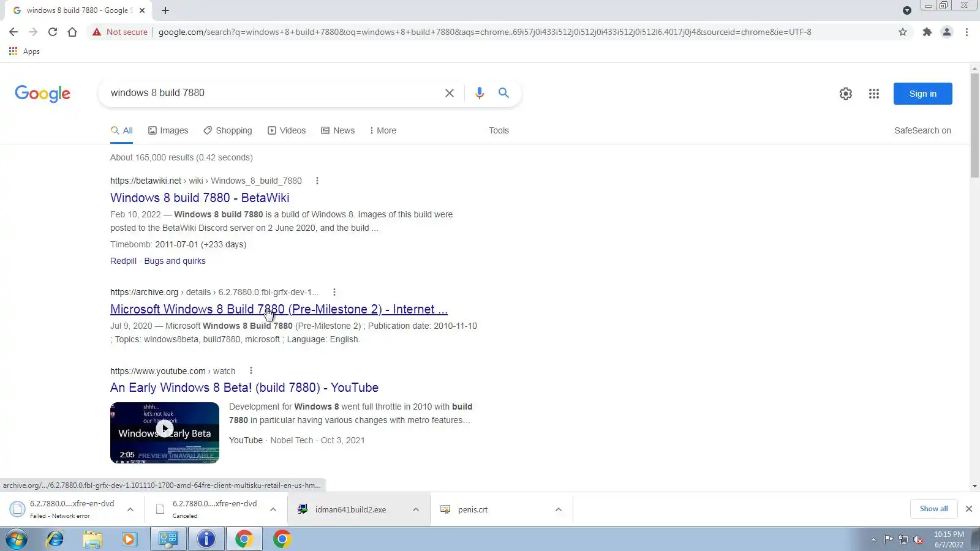Switch to News results
Screen dimensions: 980x551
click(x=338, y=130)
